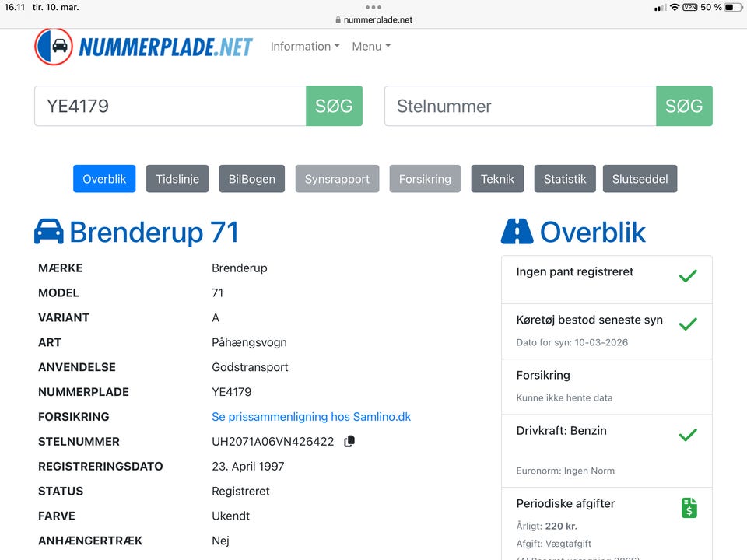Screen dimensions: 747x560
Task: Switch to the Tidslinje tab
Action: point(177,179)
